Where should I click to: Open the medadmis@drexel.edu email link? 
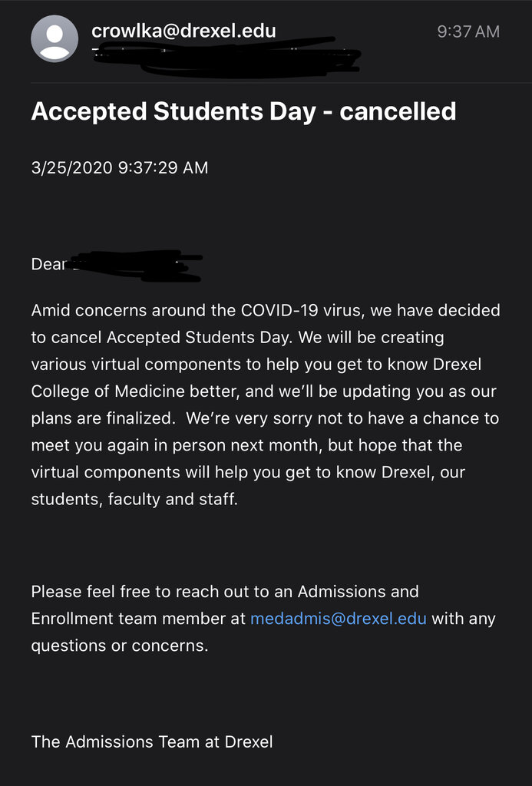pos(339,619)
